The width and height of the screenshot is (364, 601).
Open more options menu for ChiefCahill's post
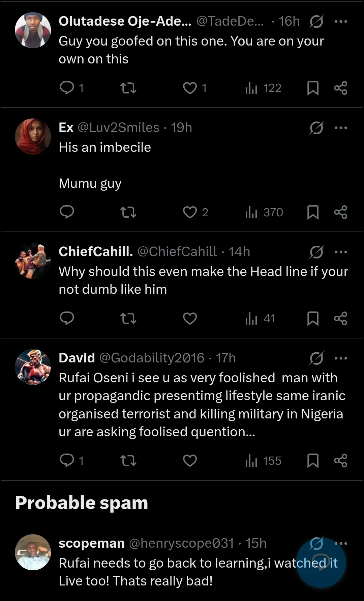tap(341, 252)
